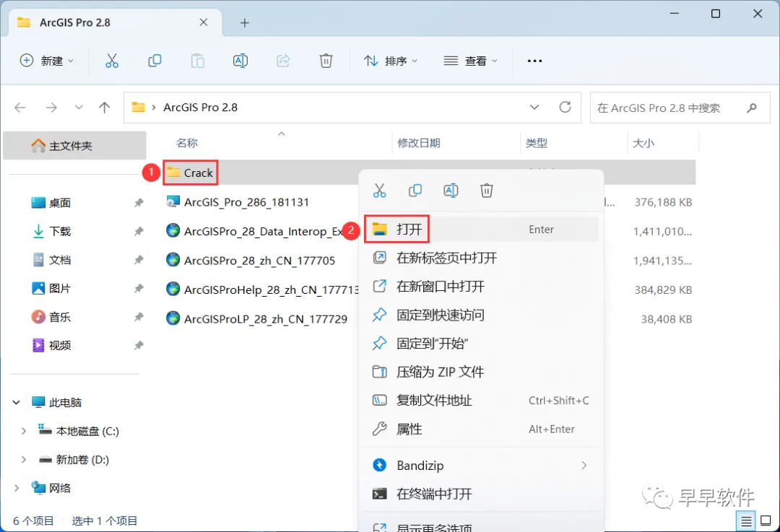This screenshot has height=532, width=780.
Task: Go up one folder level arrow
Action: [x=105, y=108]
